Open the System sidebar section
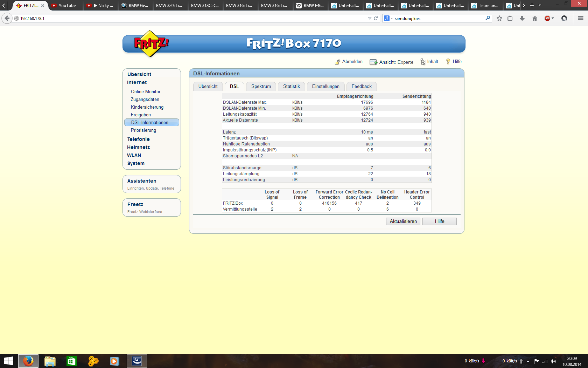The height and width of the screenshot is (368, 588). (x=136, y=163)
